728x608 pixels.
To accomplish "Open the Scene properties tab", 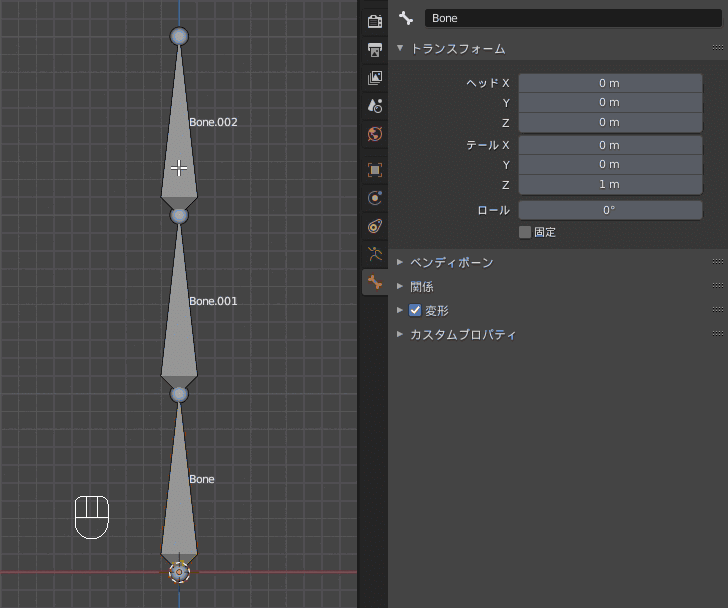I will tap(375, 106).
